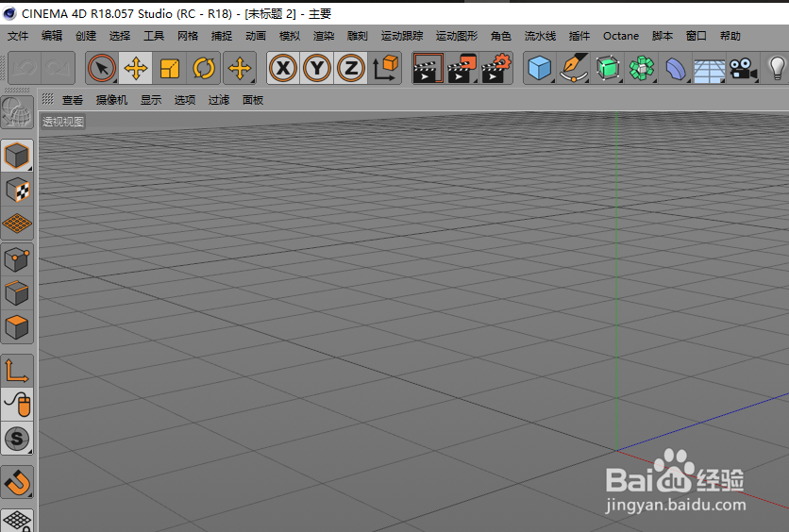Switch to Texture mode

point(17,190)
